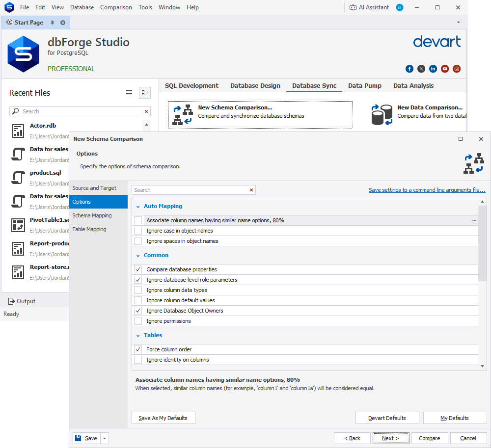Open the File menu
Viewport: 491px width, 448px height.
(25, 7)
